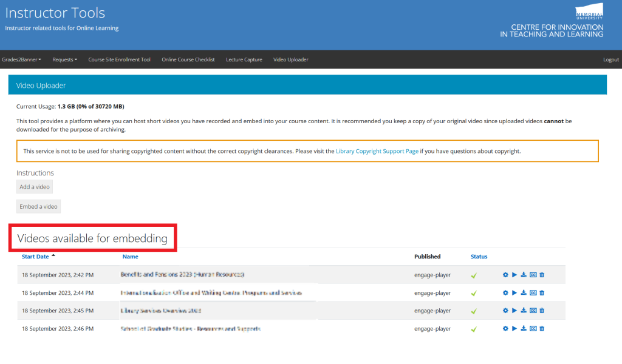
Task: Click the 'Instructions' heading
Action: pyautogui.click(x=35, y=173)
